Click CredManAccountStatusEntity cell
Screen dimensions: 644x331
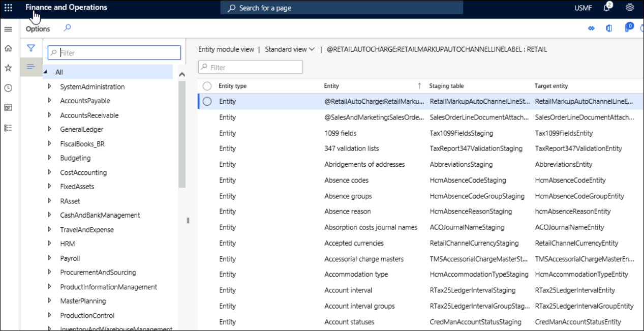tap(578, 322)
